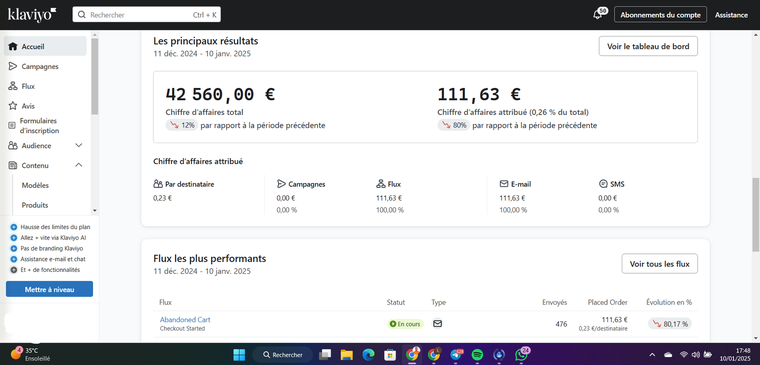Show hidden system tray icons
Screen dimensions: 760x365
(x=652, y=354)
